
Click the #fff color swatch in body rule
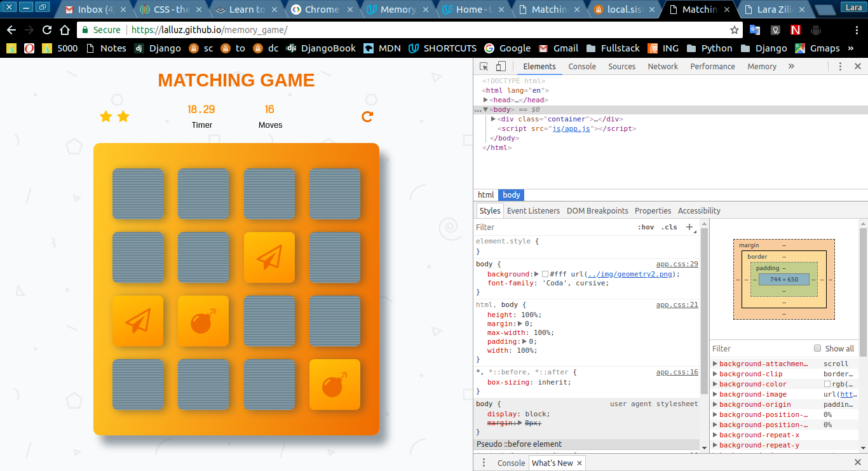pyautogui.click(x=545, y=274)
